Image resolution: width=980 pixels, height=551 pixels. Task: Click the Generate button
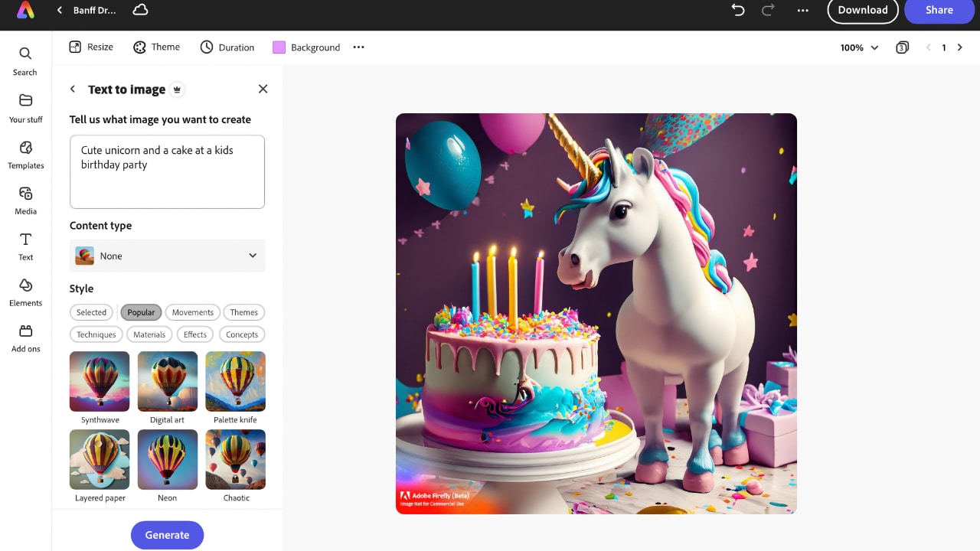point(167,534)
